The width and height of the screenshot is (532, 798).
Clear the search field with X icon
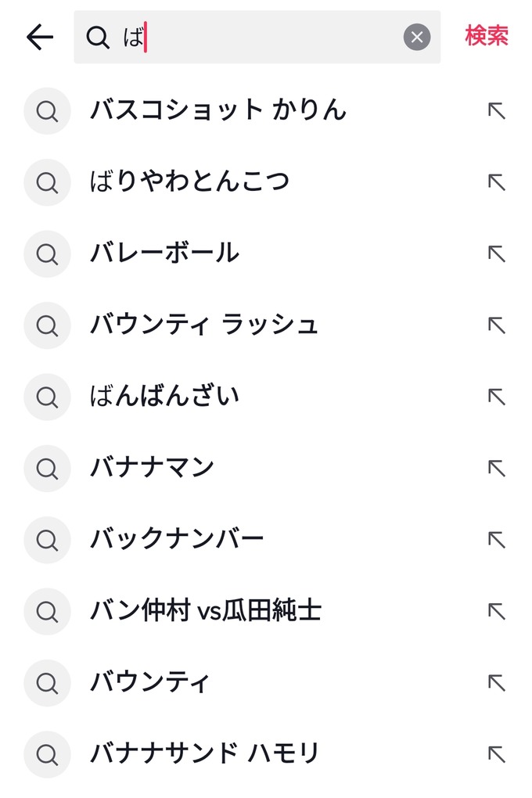(417, 37)
